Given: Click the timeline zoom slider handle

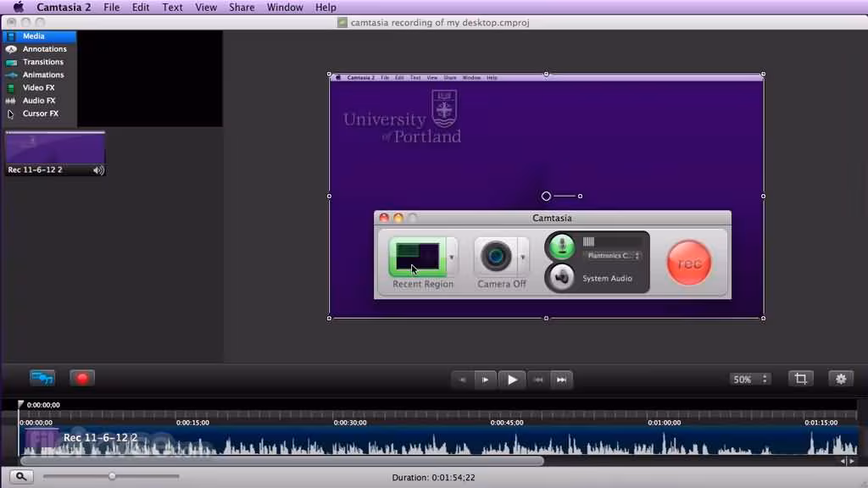Looking at the screenshot, I should coord(112,476).
